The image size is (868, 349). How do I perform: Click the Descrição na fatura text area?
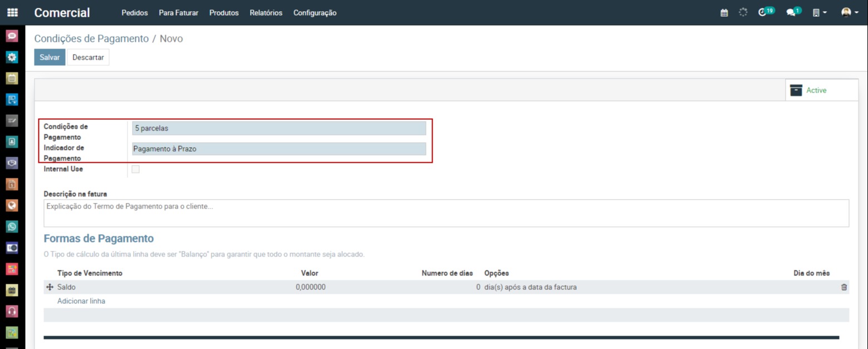click(445, 213)
